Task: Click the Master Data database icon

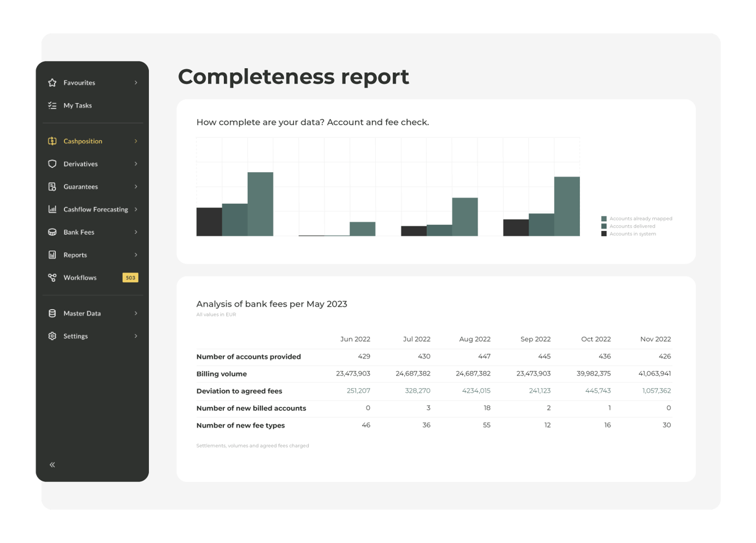Action: (52, 313)
